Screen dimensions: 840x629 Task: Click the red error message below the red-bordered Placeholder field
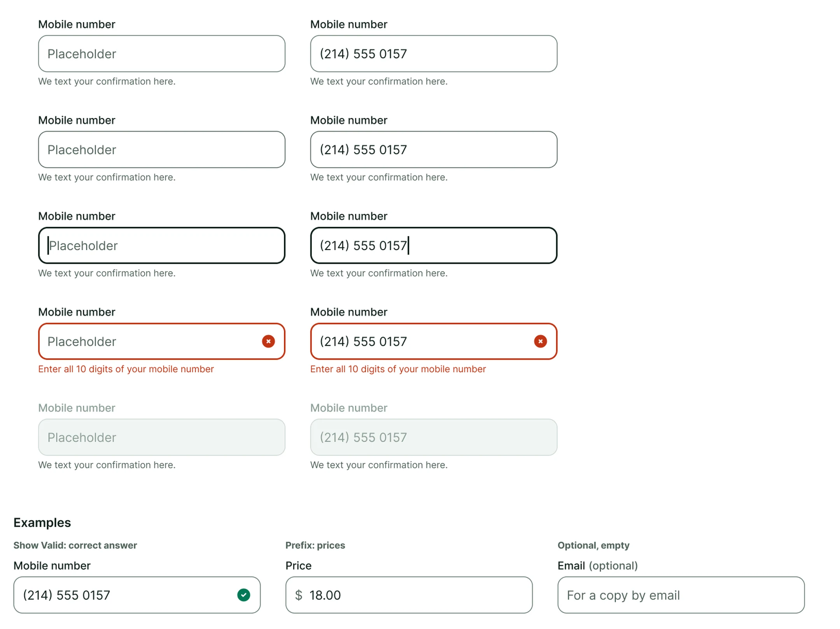click(126, 369)
